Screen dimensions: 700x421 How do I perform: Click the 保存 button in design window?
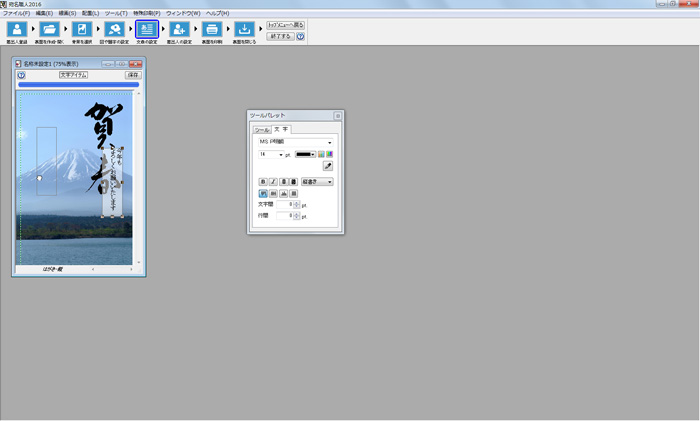133,75
